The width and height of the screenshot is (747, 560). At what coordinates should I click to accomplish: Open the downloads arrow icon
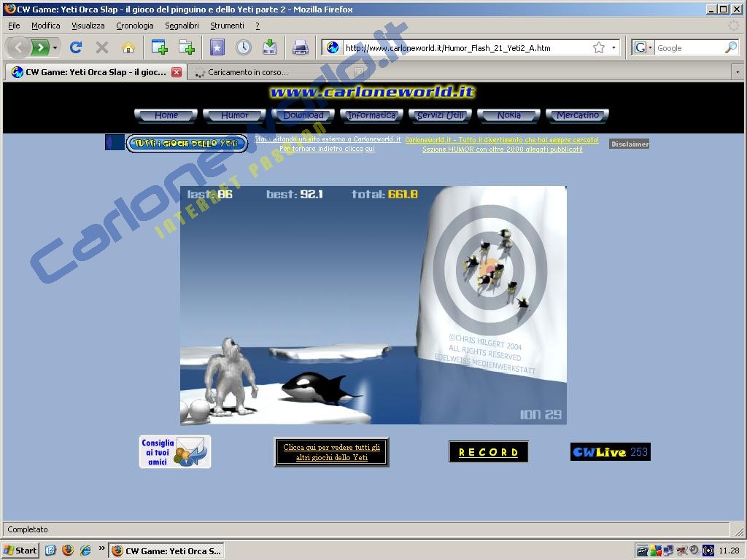pyautogui.click(x=270, y=47)
